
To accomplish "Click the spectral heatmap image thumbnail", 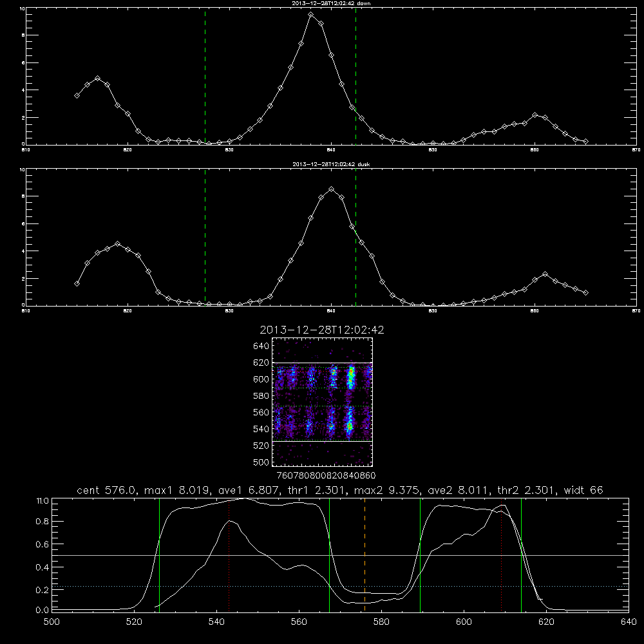I will point(322,402).
